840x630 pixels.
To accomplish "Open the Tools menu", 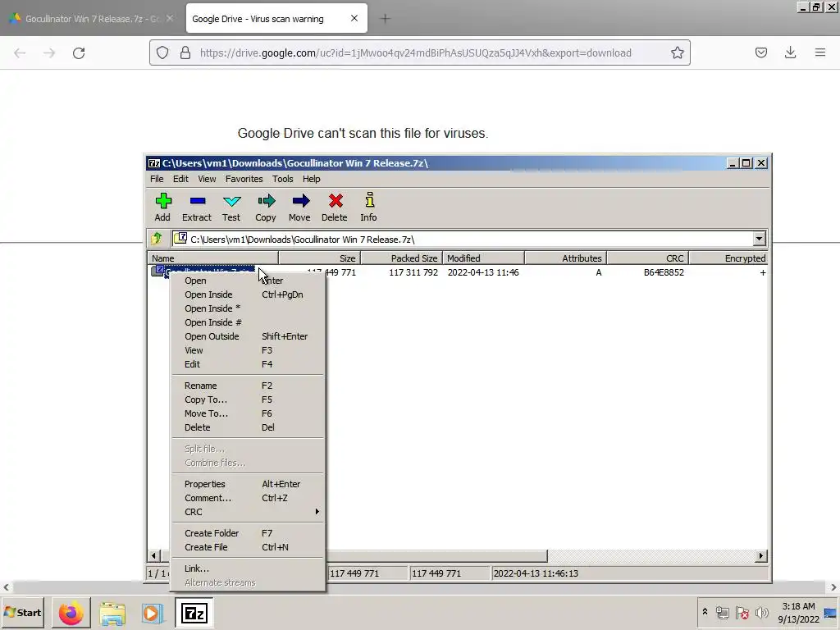I will coord(282,179).
